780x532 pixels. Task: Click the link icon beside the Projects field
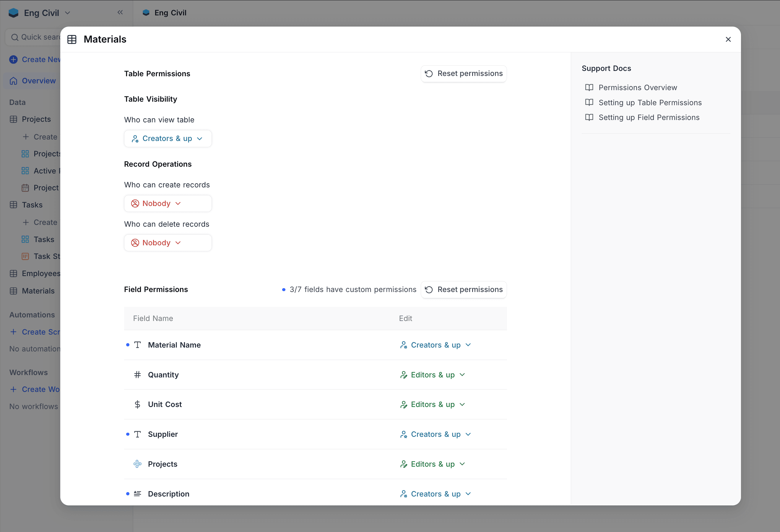[x=137, y=464]
